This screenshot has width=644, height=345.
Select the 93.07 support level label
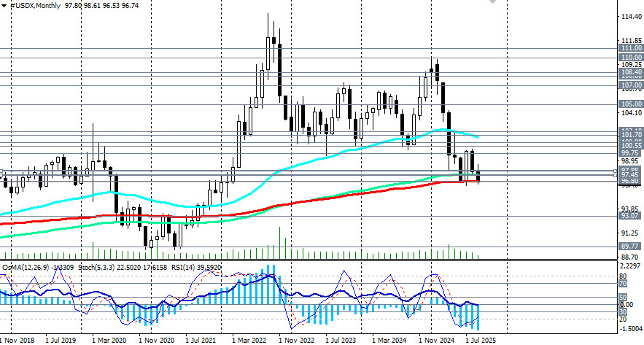629,216
